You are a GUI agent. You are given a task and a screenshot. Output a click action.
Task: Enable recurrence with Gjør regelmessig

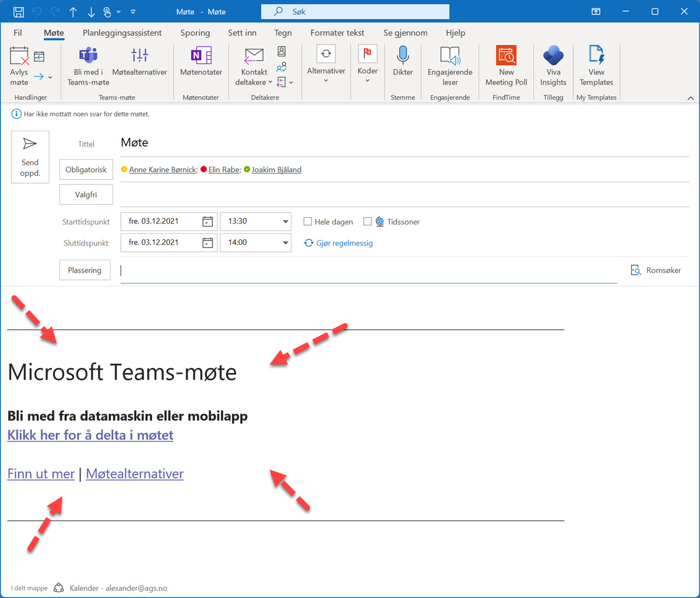coord(338,243)
